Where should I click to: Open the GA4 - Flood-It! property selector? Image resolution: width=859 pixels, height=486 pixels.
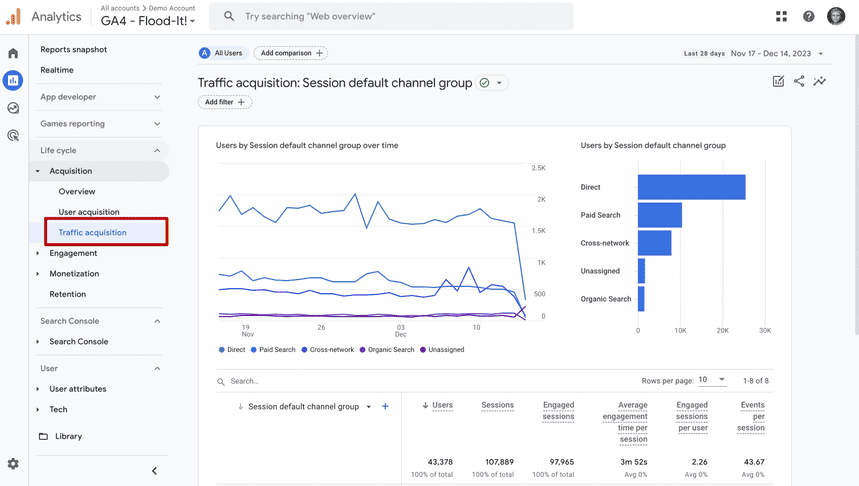pos(147,21)
